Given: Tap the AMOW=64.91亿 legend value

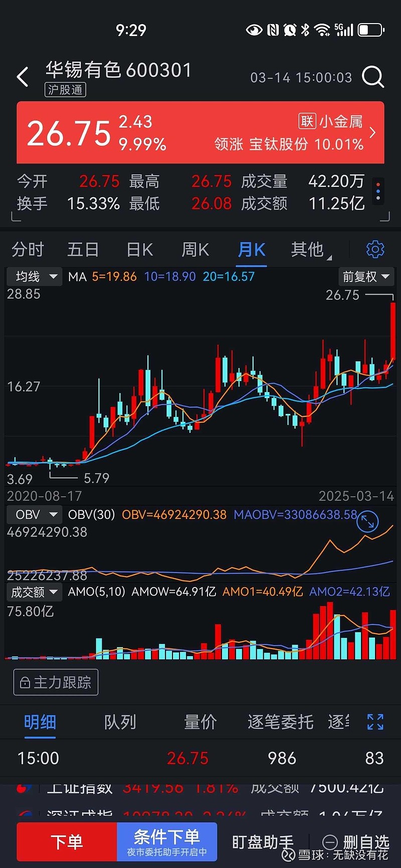Looking at the screenshot, I should pos(173,592).
